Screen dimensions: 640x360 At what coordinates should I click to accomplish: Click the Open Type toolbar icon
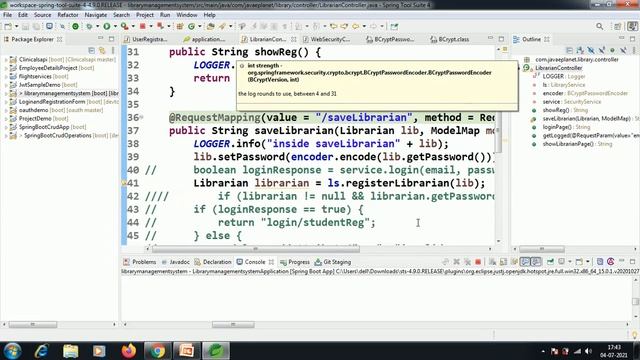(x=211, y=27)
